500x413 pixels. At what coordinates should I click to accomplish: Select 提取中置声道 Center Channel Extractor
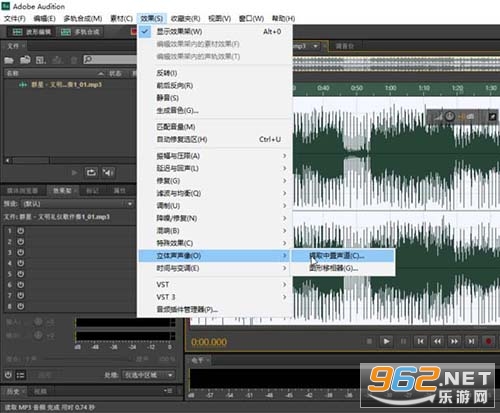click(343, 256)
